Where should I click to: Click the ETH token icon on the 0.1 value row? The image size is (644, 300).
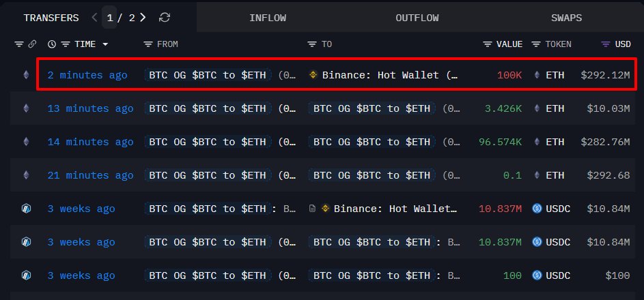(537, 175)
